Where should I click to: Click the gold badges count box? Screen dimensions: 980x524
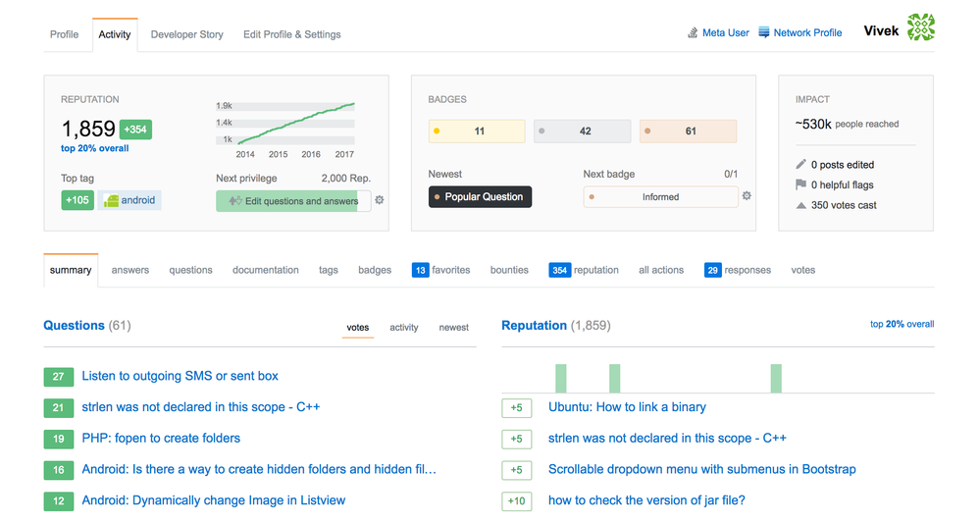click(x=477, y=131)
